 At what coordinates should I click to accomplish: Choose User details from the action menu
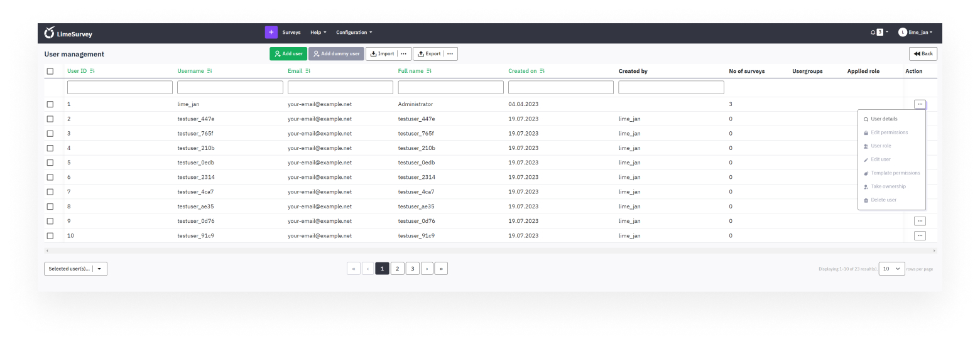click(x=883, y=119)
